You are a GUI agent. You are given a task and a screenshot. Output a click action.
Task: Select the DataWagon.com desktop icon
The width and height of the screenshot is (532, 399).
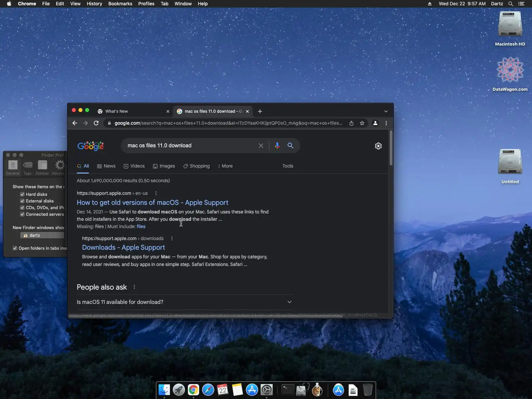click(510, 74)
